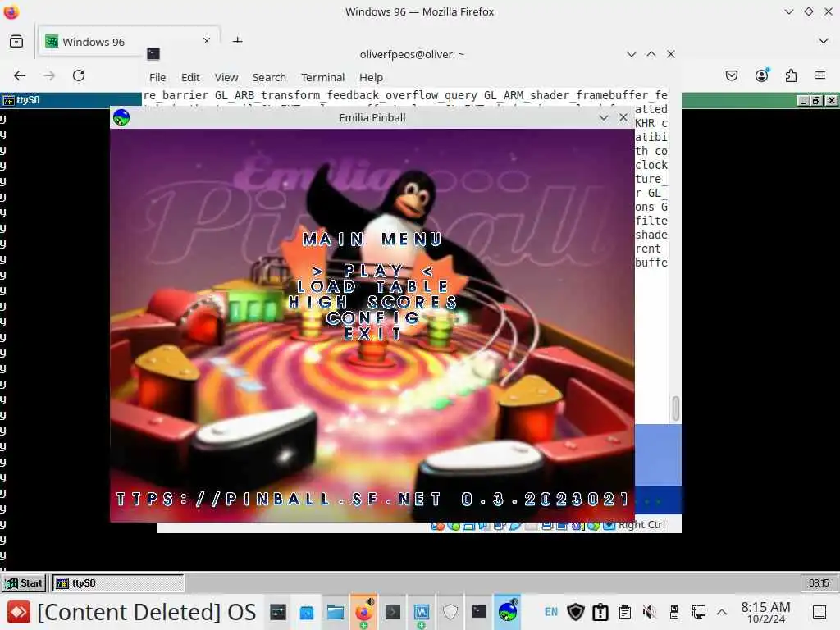Switch to VirtualBox taskbar icon
This screenshot has width=840, height=630.
point(422,612)
